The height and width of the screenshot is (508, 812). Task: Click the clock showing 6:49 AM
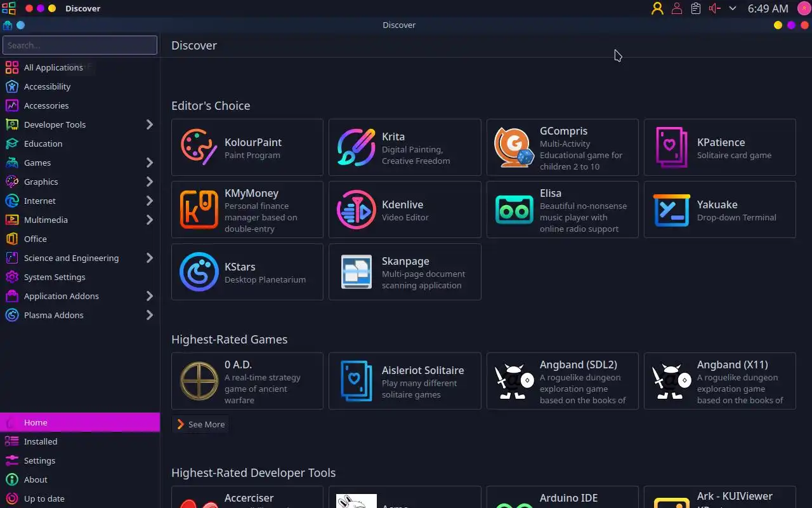point(768,8)
